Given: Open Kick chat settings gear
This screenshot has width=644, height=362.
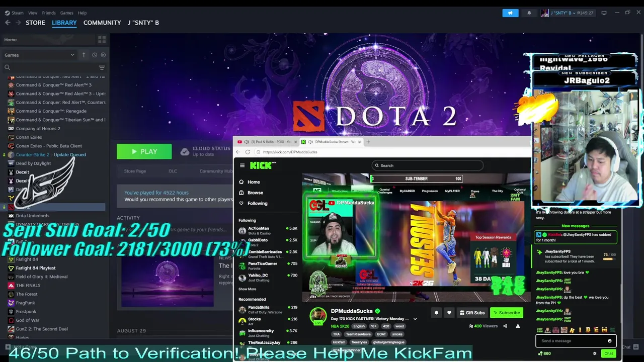Looking at the screenshot, I should click(594, 353).
